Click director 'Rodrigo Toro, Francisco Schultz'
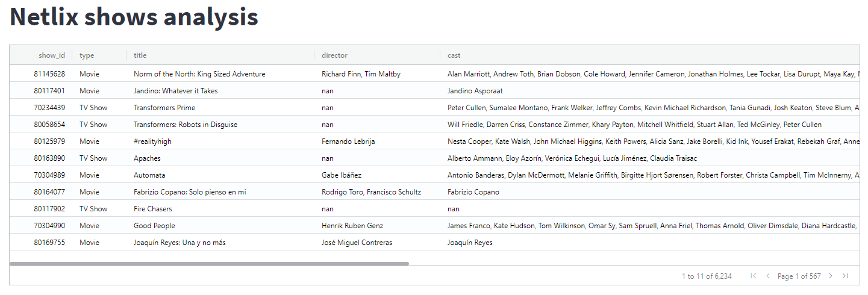The height and width of the screenshot is (295, 868). coord(371,192)
